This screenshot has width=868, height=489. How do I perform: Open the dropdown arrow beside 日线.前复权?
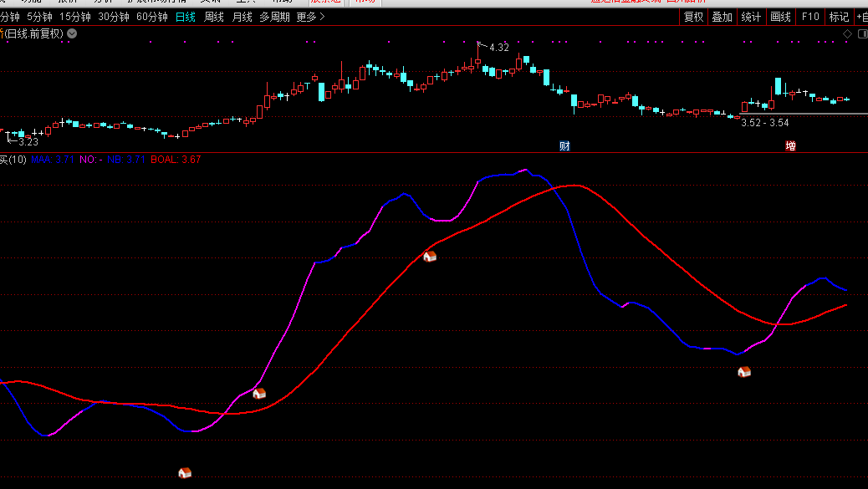(72, 33)
